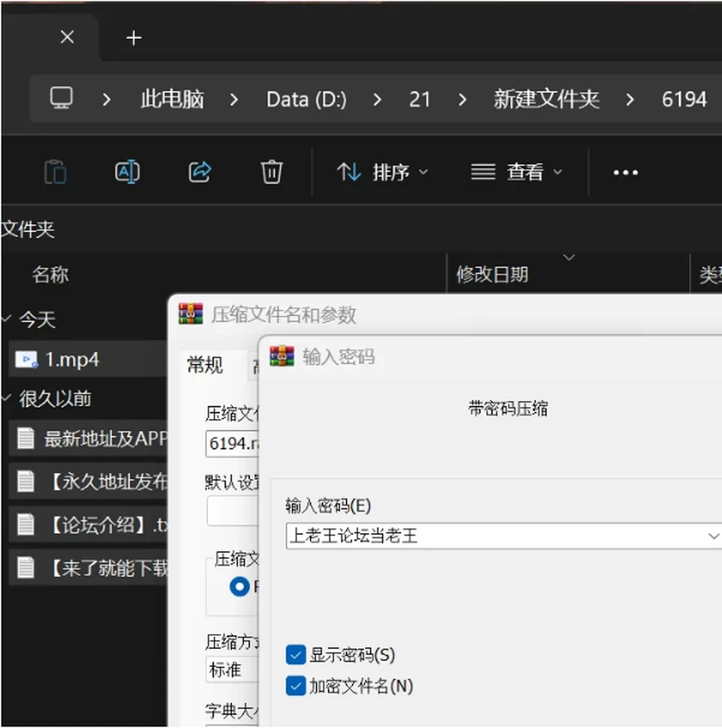The height and width of the screenshot is (728, 722).
Task: Collapse the 很久以前 file group
Action: 7,398
